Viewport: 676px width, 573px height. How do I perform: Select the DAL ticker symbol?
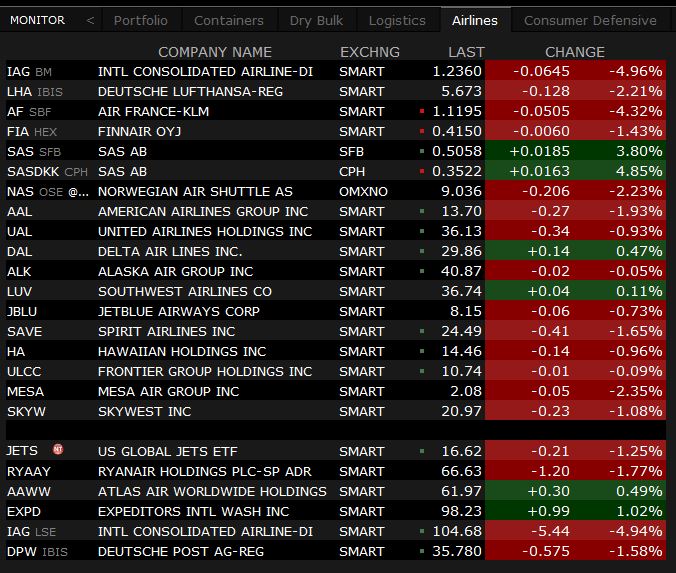click(19, 251)
